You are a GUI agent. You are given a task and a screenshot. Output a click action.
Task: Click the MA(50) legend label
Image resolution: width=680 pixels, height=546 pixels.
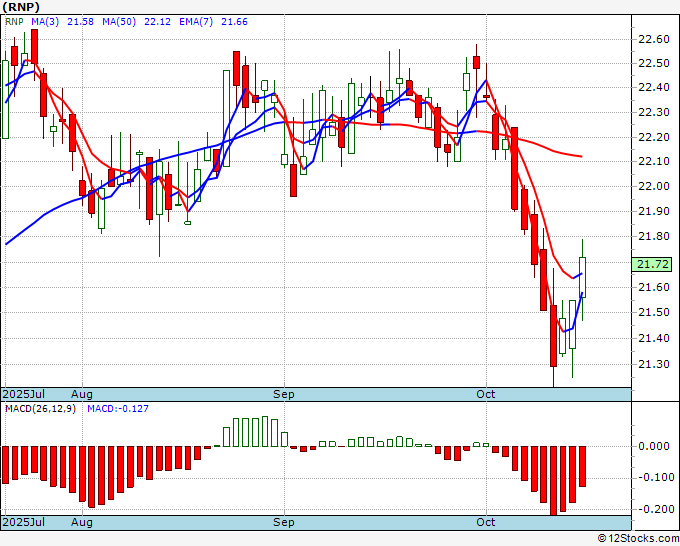[119, 22]
